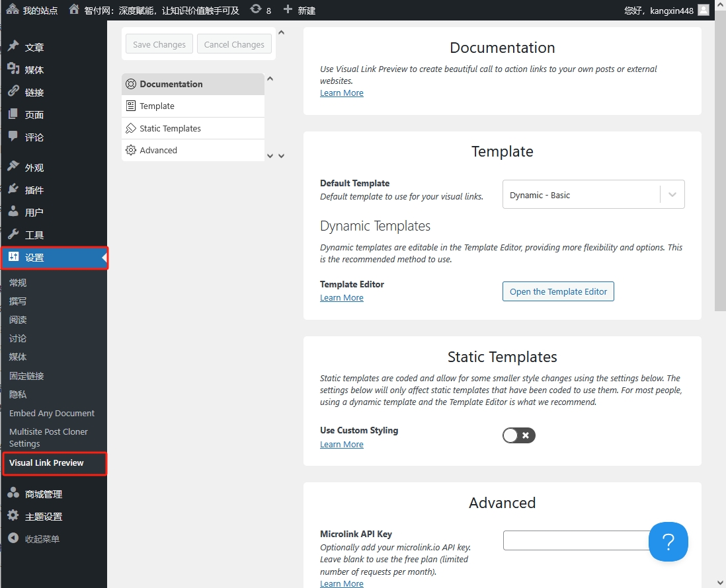The height and width of the screenshot is (588, 726).
Task: Click the 插件 plug icon
Action: point(13,189)
